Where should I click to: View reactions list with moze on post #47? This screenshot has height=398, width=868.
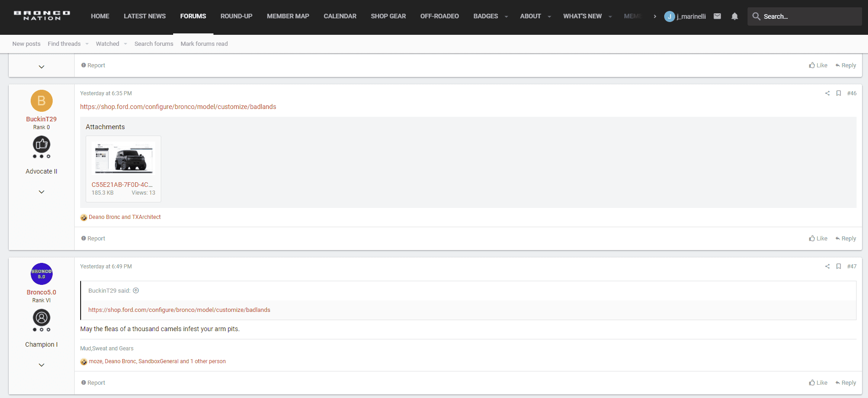click(157, 361)
